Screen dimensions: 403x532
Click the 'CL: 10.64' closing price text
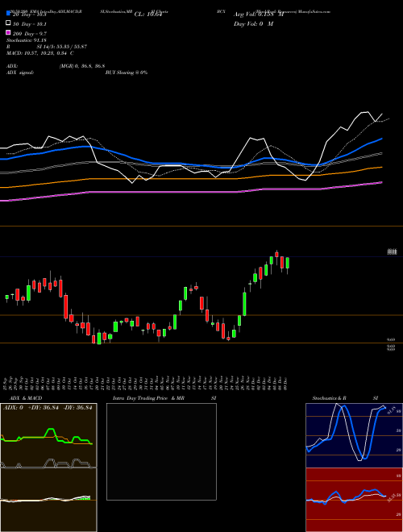tap(148, 15)
